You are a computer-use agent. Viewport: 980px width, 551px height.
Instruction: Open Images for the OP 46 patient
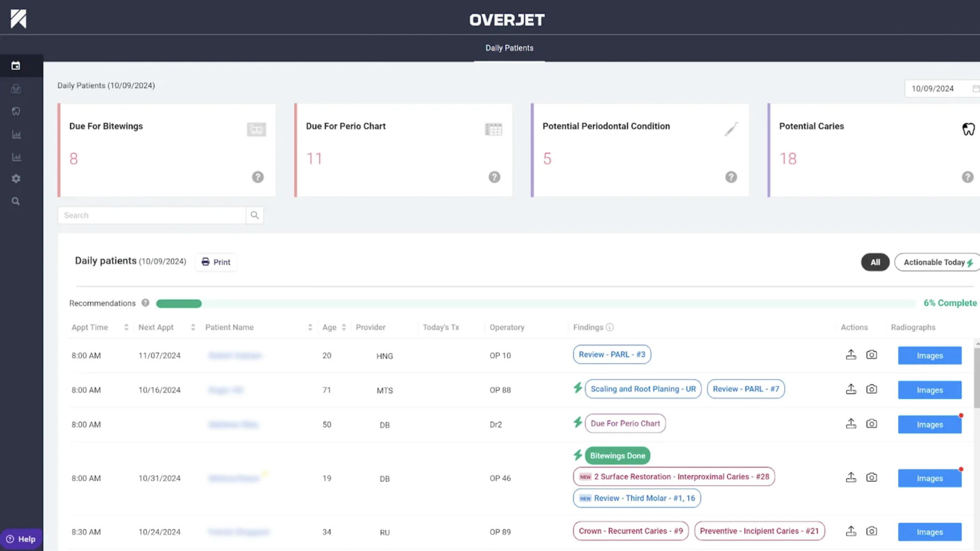coord(930,478)
